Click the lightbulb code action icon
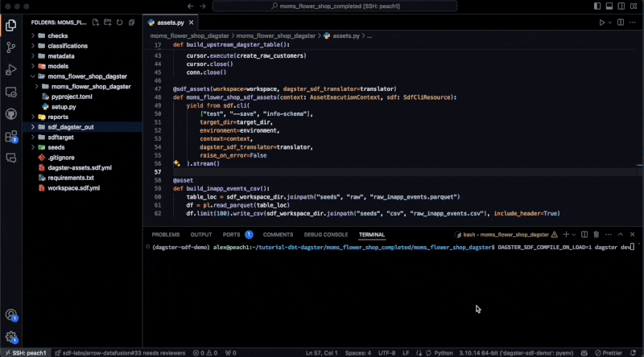This screenshot has height=357, width=644. 177,163
